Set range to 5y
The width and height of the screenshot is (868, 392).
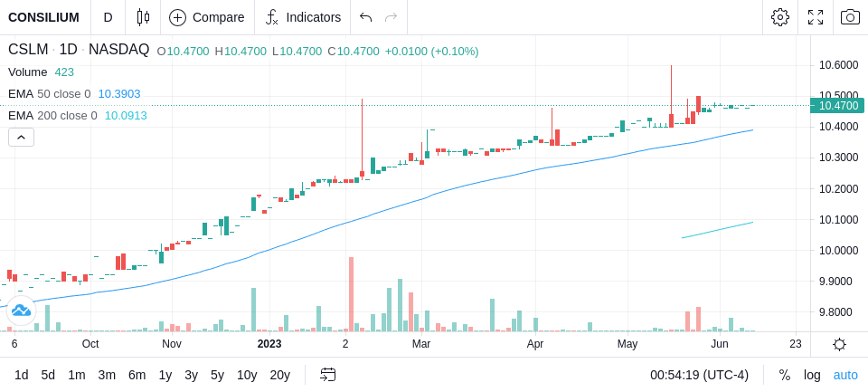[x=217, y=376]
